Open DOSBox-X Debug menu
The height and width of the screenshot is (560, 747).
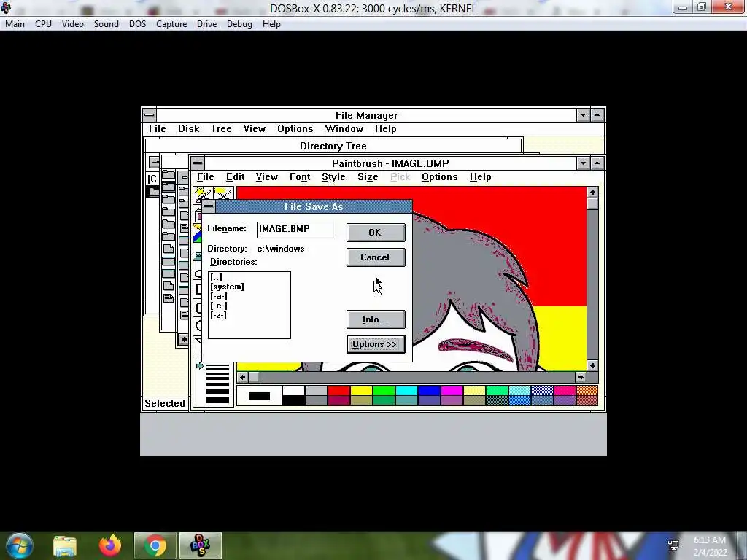239,24
